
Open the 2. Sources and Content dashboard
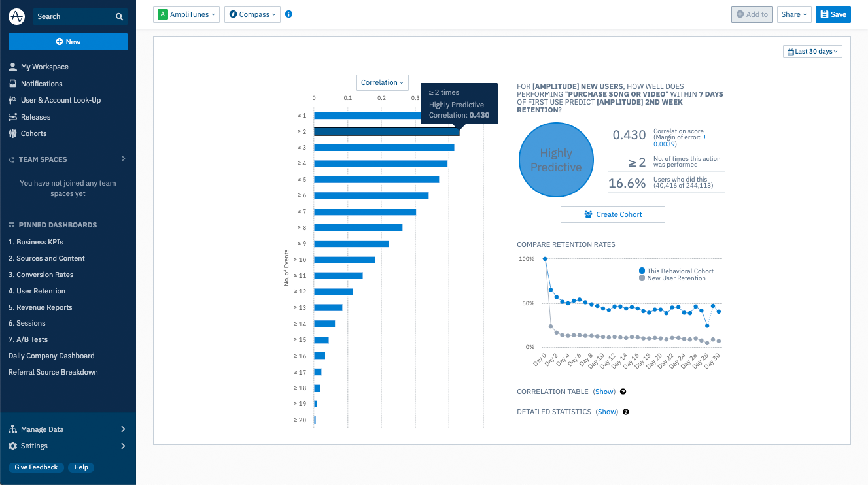[x=46, y=258]
